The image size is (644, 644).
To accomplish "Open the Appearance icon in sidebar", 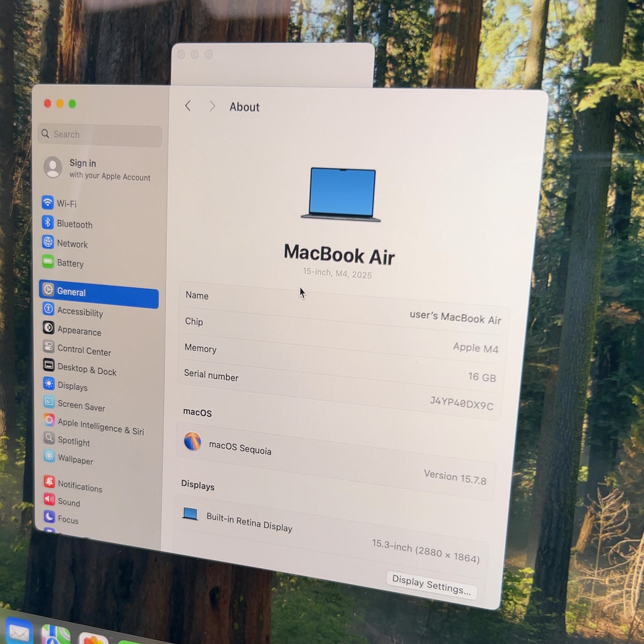I will (48, 328).
